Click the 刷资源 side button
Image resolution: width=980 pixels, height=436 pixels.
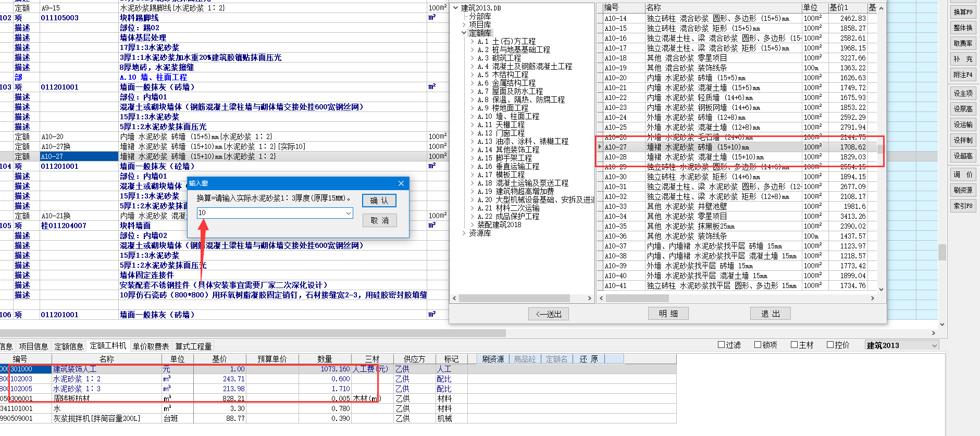(963, 190)
